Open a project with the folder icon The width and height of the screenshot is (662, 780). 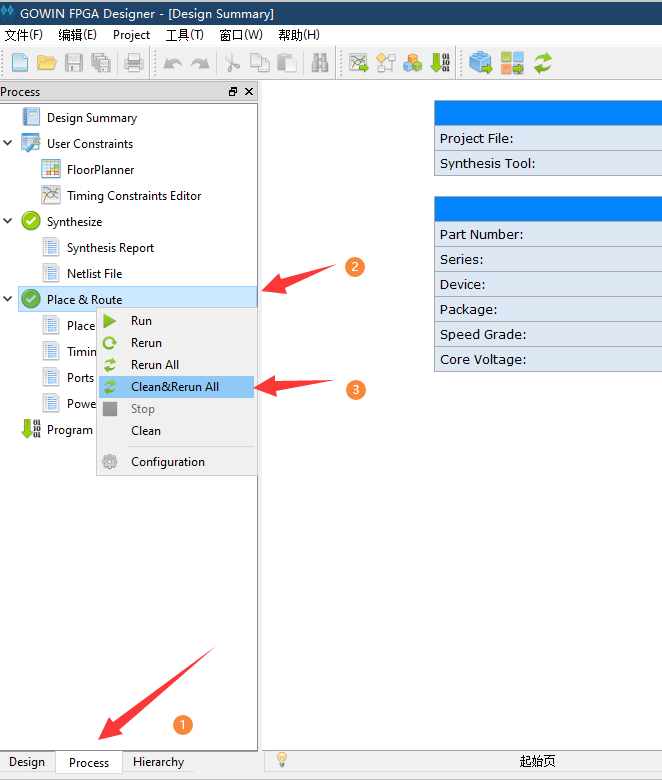click(47, 63)
